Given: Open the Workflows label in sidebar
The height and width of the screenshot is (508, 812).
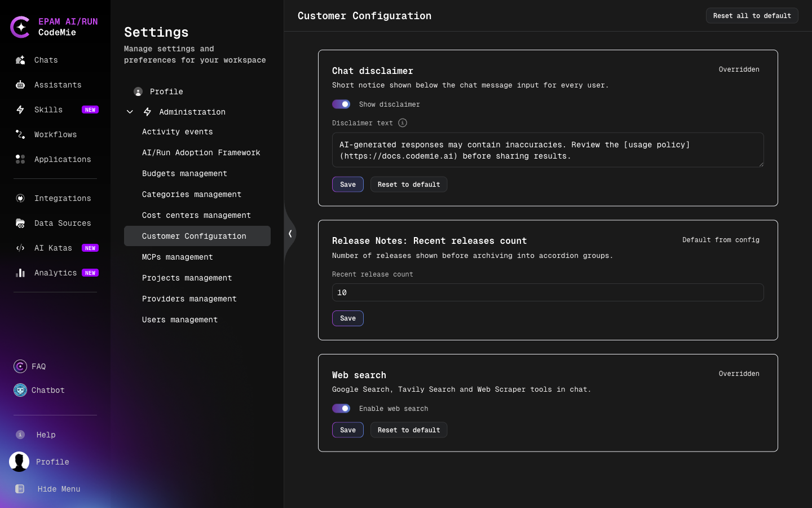Looking at the screenshot, I should pos(56,134).
